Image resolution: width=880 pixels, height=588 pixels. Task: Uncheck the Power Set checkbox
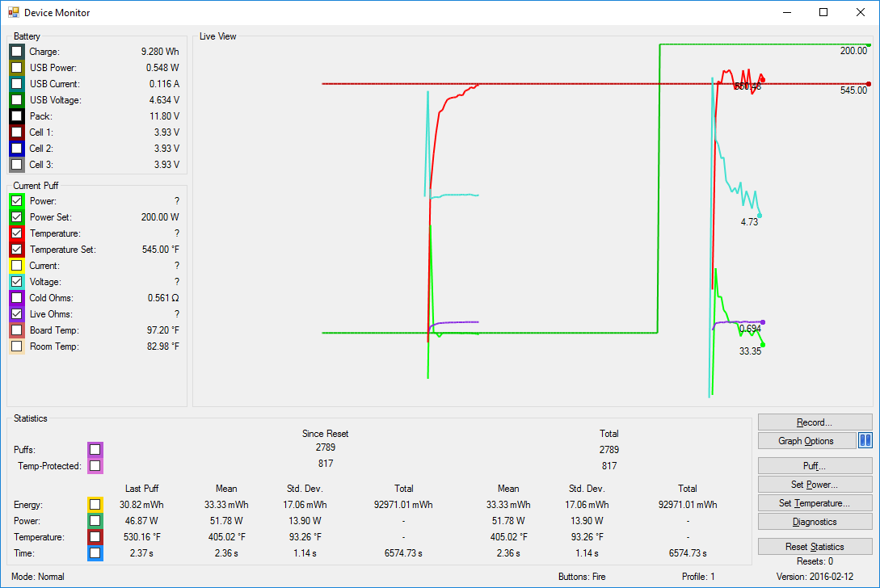[16, 217]
